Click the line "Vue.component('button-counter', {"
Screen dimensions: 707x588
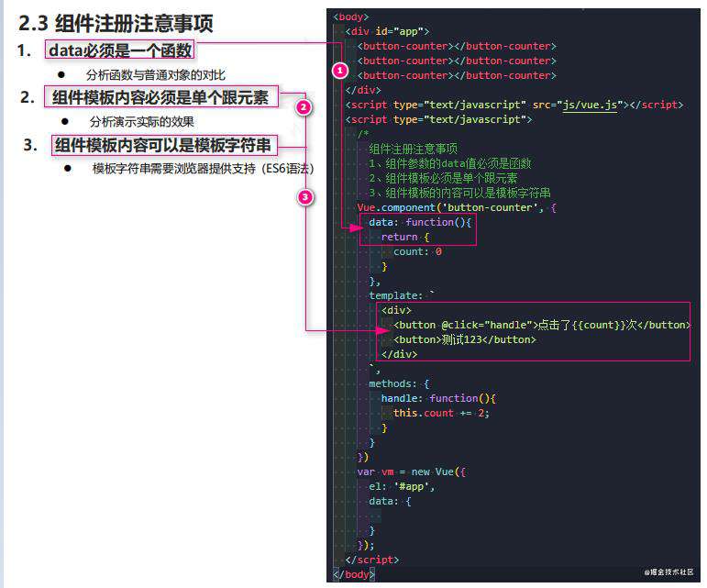point(457,208)
